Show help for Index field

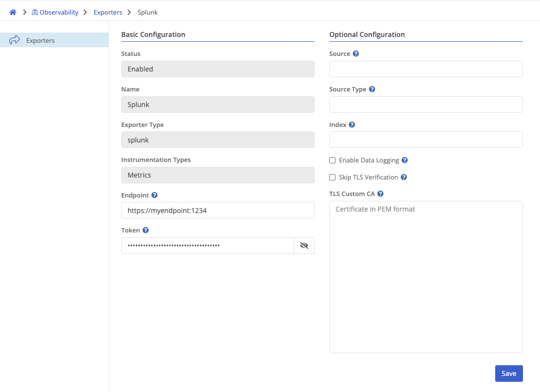coord(352,125)
